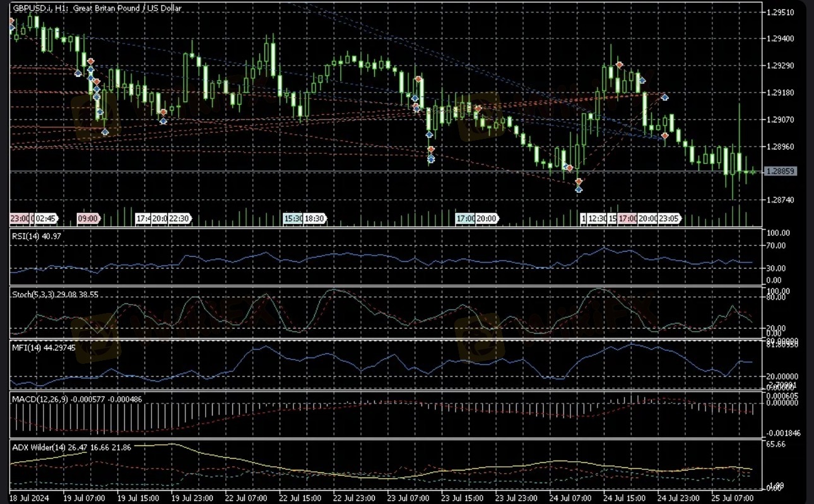The image size is (814, 504).
Task: Click the lowest blue buy arrow on 24 Jul
Action: click(x=579, y=189)
